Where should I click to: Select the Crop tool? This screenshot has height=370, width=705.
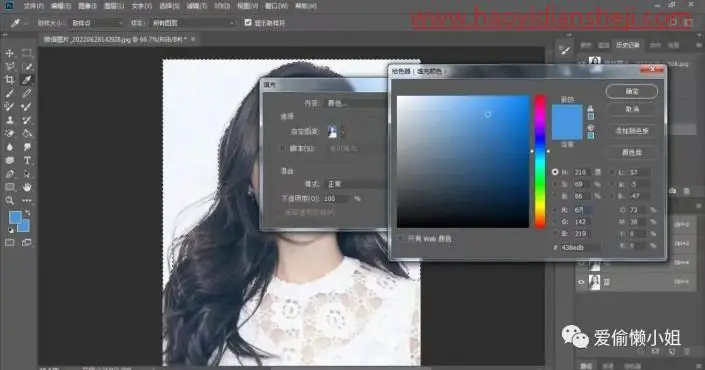tap(9, 80)
